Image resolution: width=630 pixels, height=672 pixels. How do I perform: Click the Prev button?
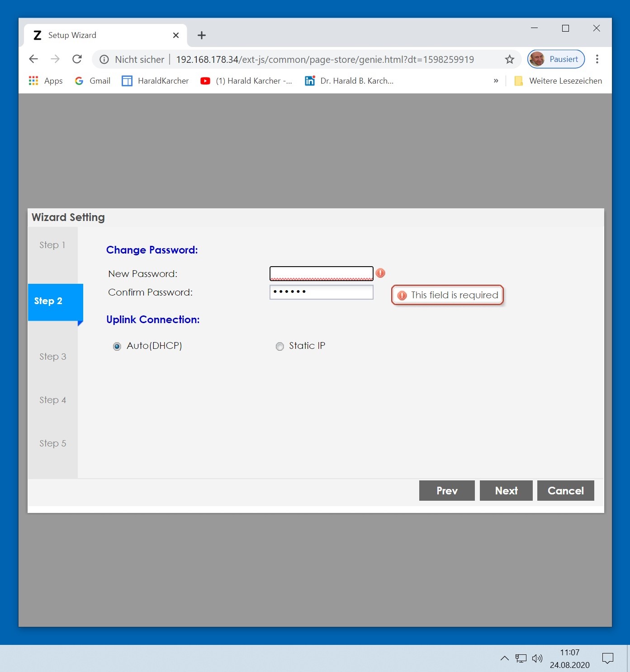(x=447, y=491)
